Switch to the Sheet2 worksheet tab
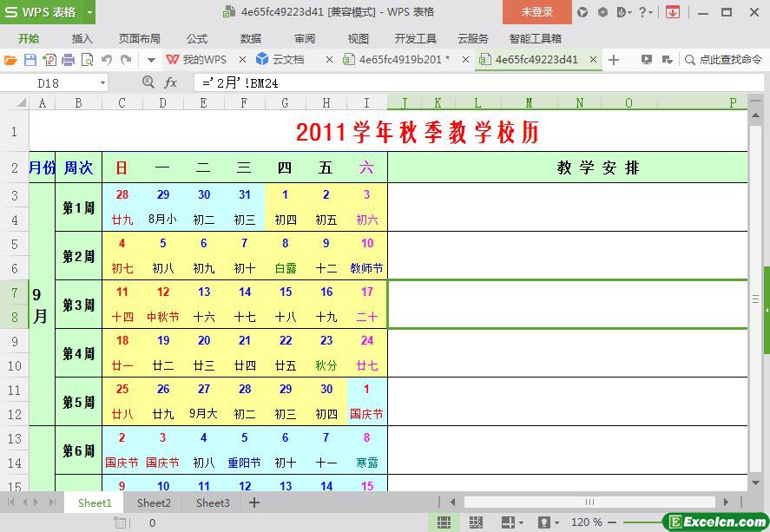Viewport: 770px width, 532px height. click(154, 502)
